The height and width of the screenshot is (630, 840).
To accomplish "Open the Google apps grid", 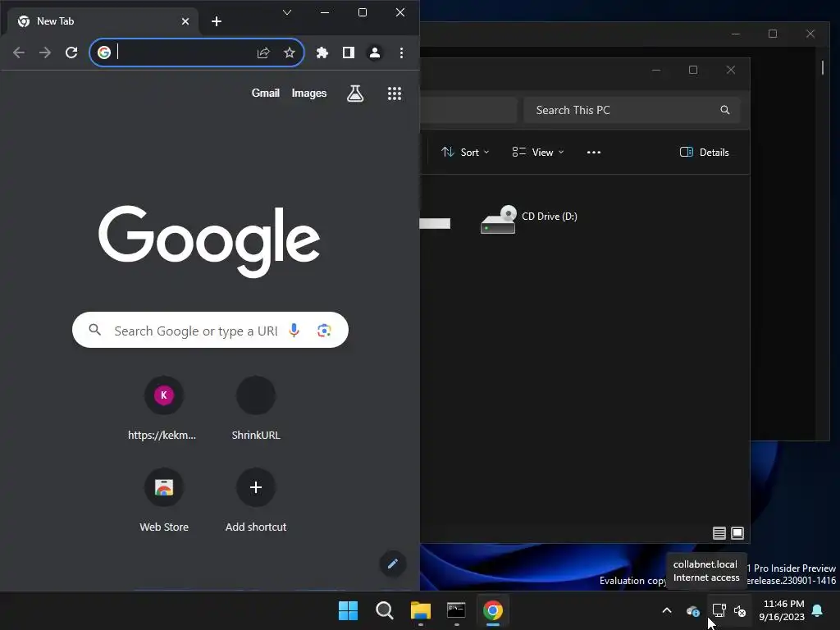I will click(395, 94).
